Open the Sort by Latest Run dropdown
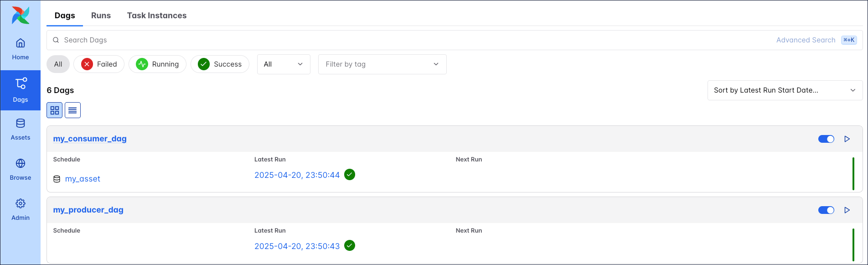Viewport: 868px width, 265px height. pyautogui.click(x=785, y=90)
